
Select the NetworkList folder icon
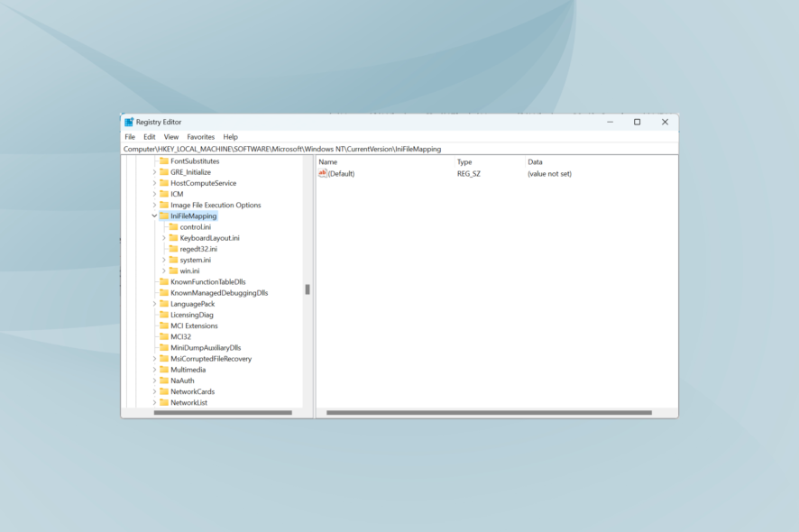[x=164, y=402]
